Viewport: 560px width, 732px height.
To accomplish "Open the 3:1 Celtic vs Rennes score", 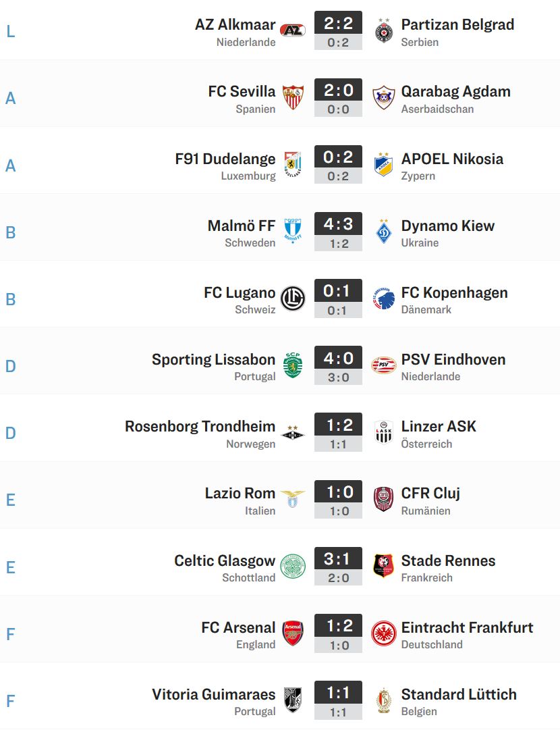I will (x=338, y=559).
